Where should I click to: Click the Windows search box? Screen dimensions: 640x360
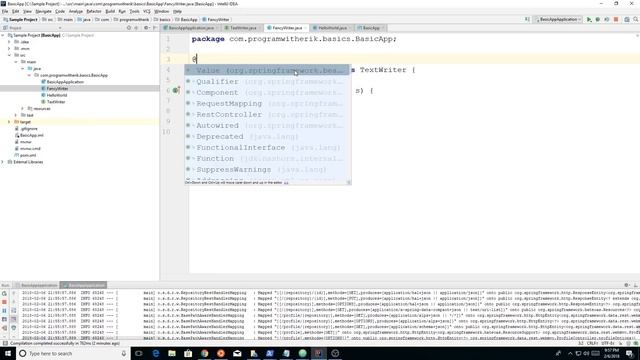coord(73,353)
